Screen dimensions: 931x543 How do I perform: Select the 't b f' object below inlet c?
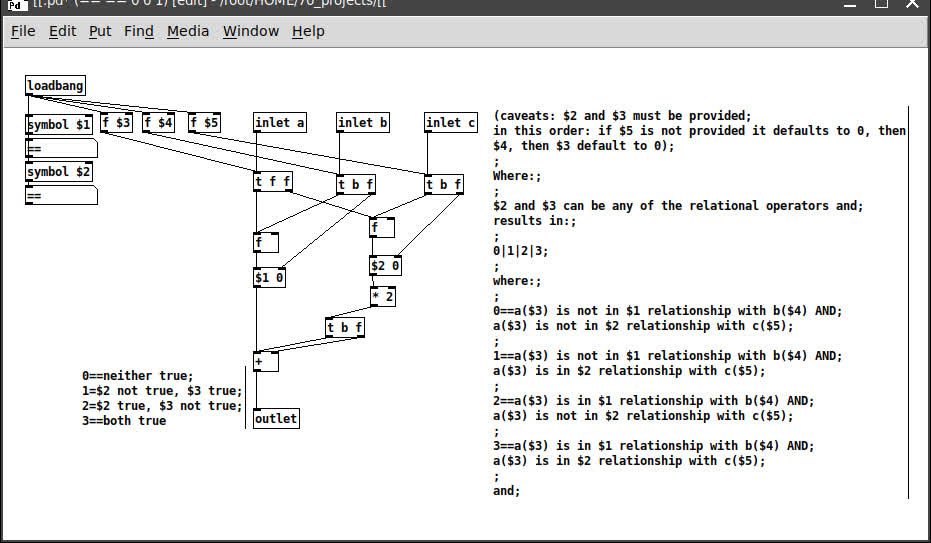click(444, 185)
